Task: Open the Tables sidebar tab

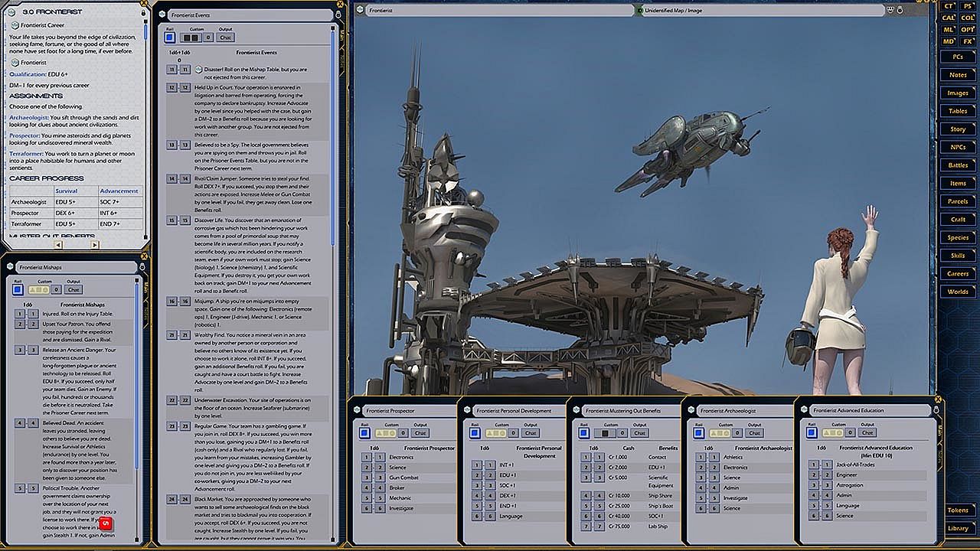Action: point(958,111)
